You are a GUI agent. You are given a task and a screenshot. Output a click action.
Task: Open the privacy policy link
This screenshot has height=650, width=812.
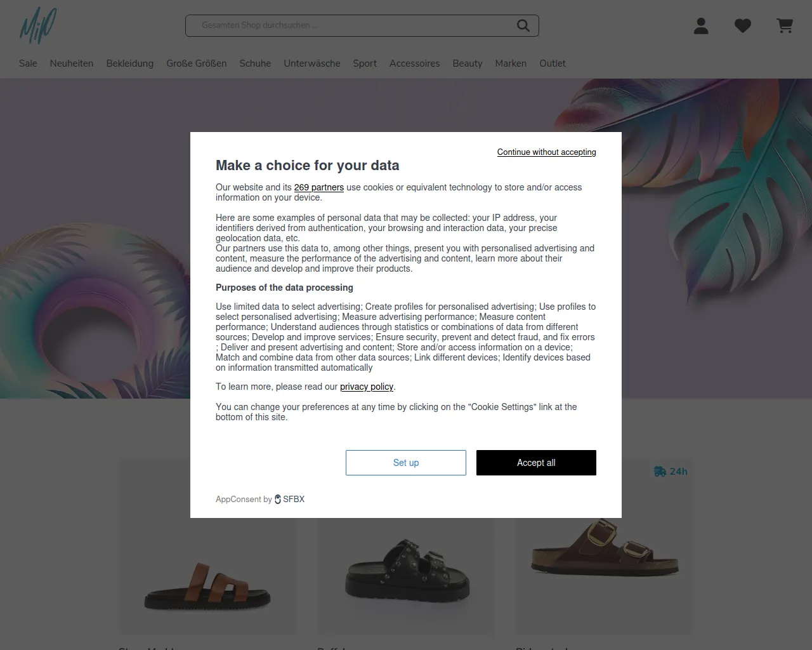tap(367, 387)
